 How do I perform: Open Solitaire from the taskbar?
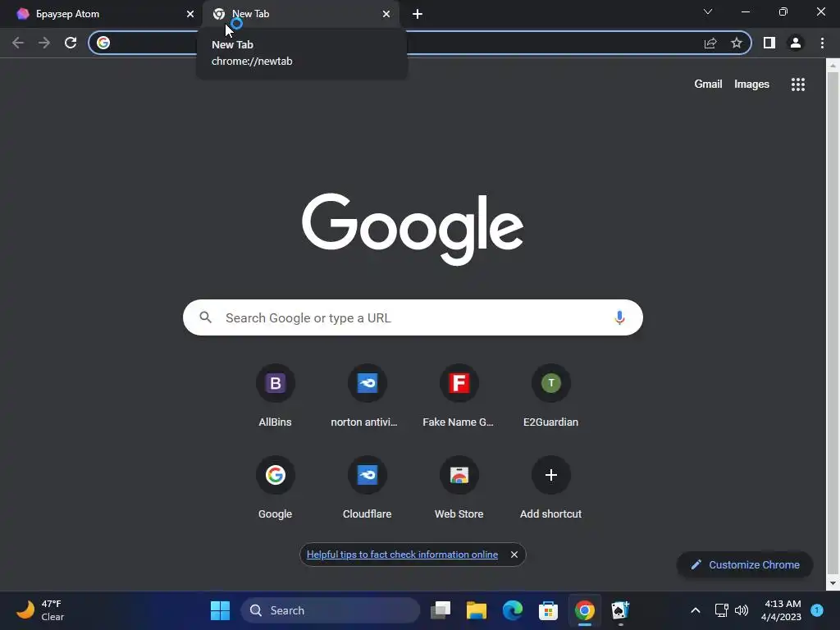coord(620,610)
